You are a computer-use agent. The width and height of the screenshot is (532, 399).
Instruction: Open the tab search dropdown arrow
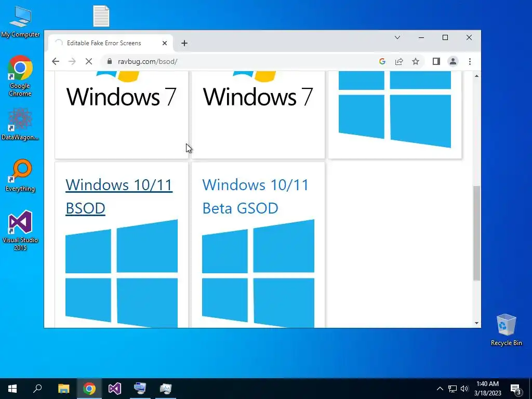397,37
